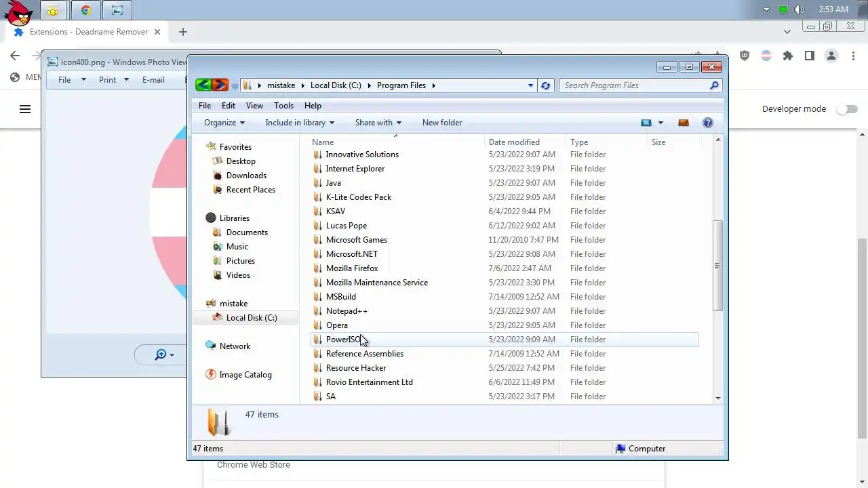Select Documents under Libraries
Image resolution: width=868 pixels, height=488 pixels.
(247, 232)
